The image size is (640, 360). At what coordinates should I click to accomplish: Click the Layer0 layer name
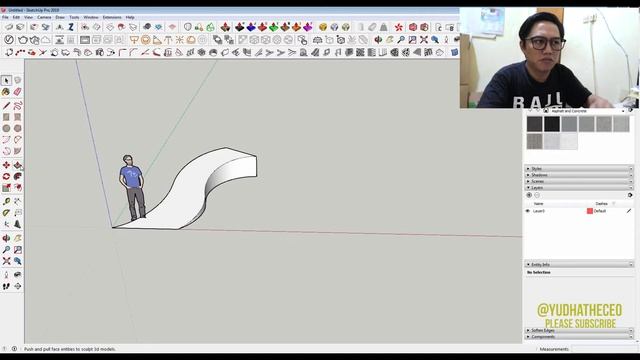(x=539, y=211)
